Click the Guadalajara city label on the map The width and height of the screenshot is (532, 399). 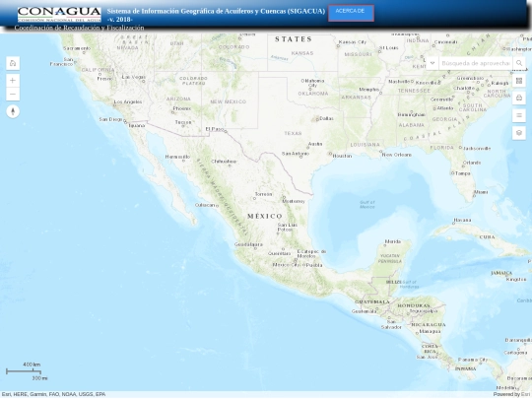point(248,244)
